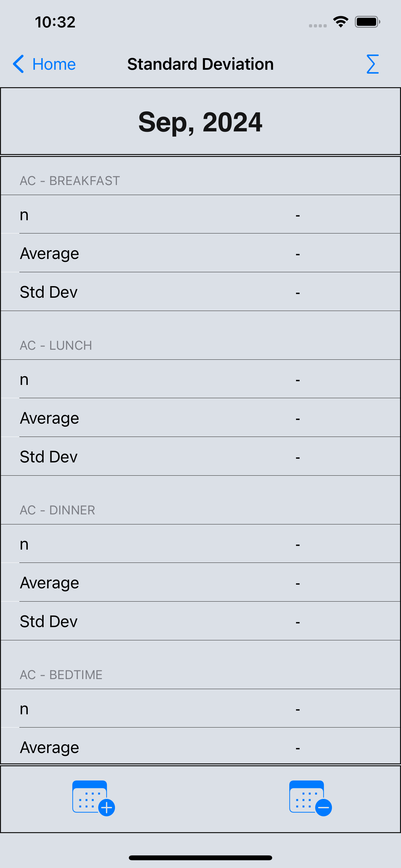Viewport: 401px width, 868px height.
Task: Select the n row under AC - Breakfast
Action: point(200,214)
